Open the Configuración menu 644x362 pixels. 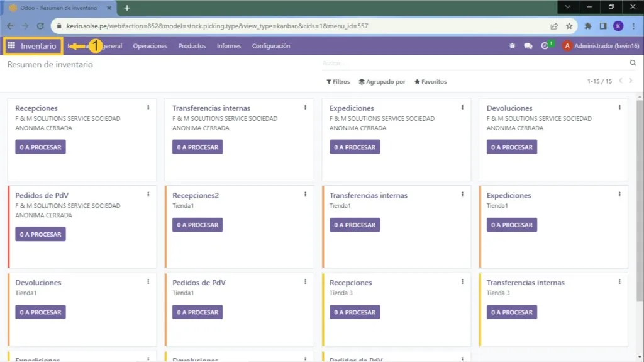(x=271, y=46)
